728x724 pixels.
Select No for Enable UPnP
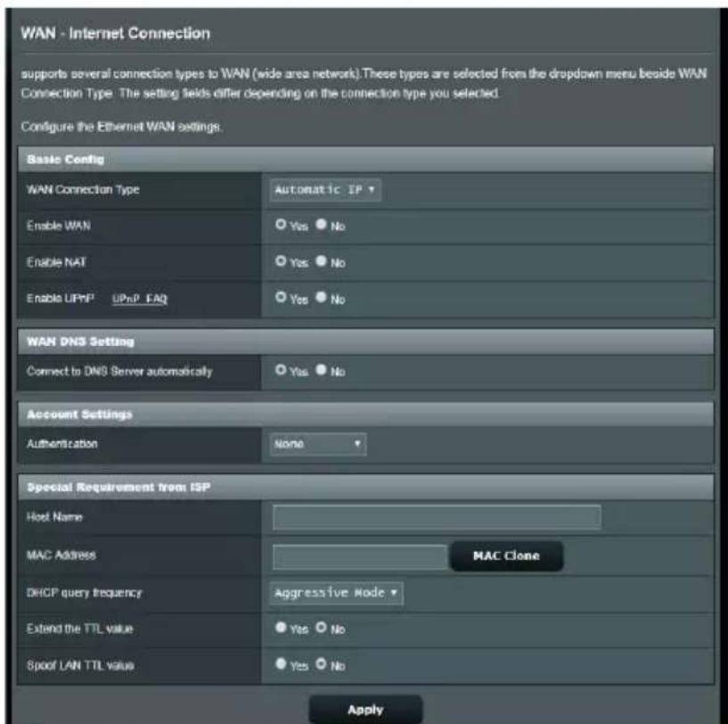[x=321, y=297]
